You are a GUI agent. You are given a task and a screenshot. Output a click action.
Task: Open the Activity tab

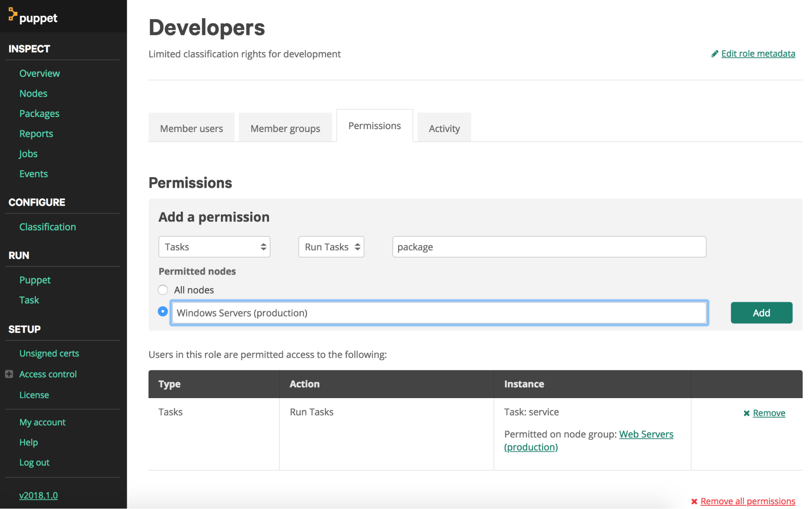(444, 128)
